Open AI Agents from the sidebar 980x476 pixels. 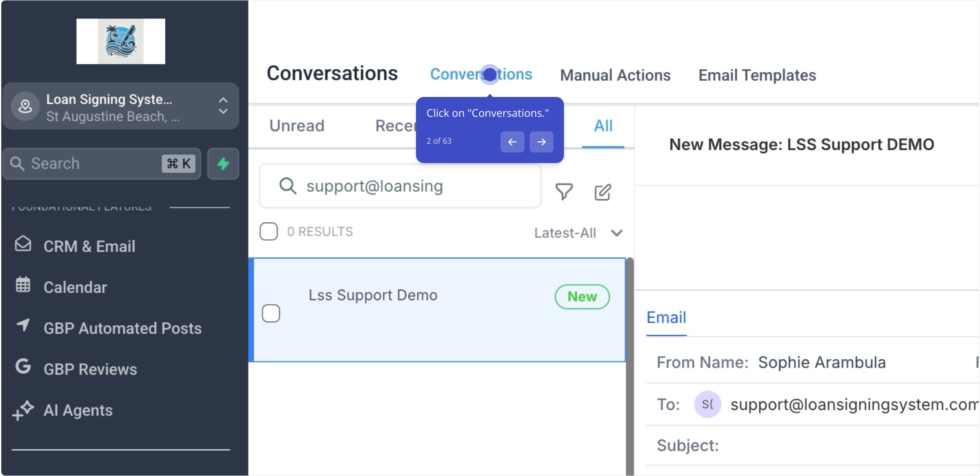[78, 410]
